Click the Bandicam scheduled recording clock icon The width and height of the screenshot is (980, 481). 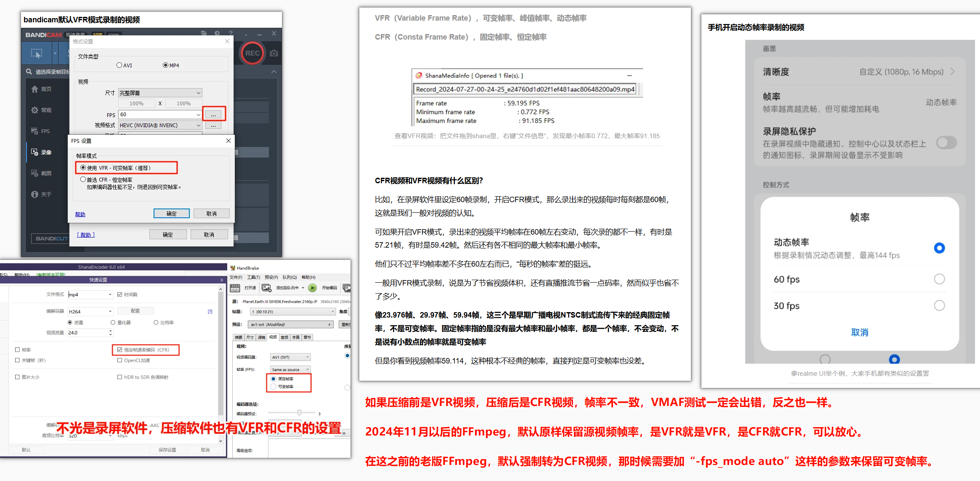coord(217,33)
